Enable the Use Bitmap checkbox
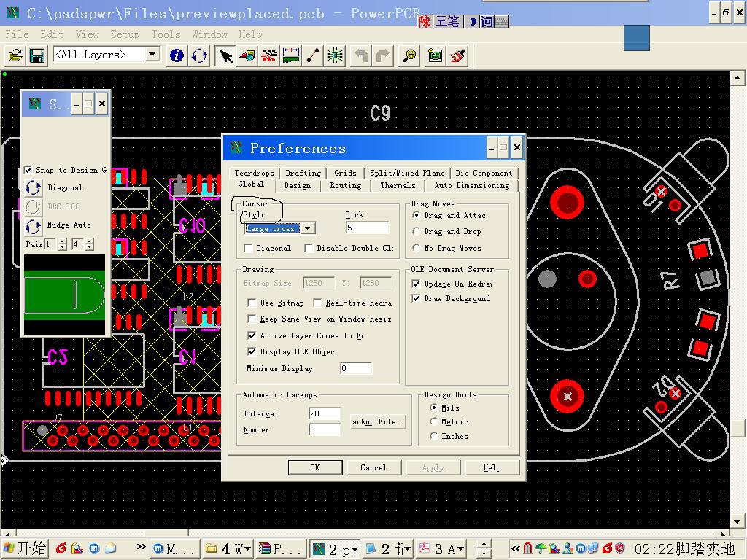Image resolution: width=747 pixels, height=560 pixels. (x=252, y=303)
